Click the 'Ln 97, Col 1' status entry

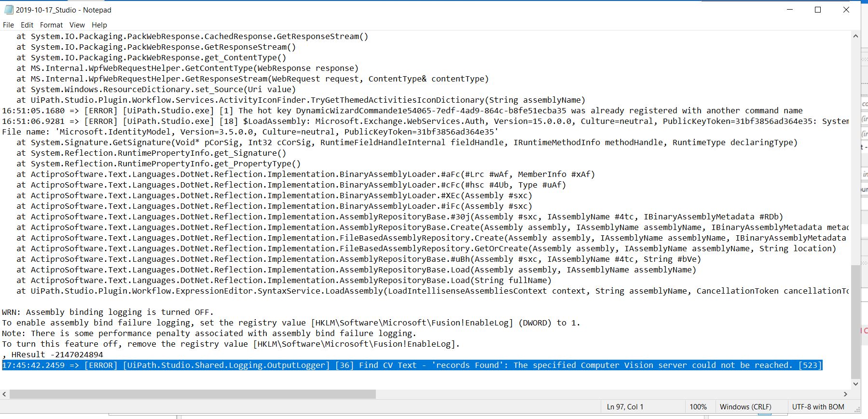point(625,407)
